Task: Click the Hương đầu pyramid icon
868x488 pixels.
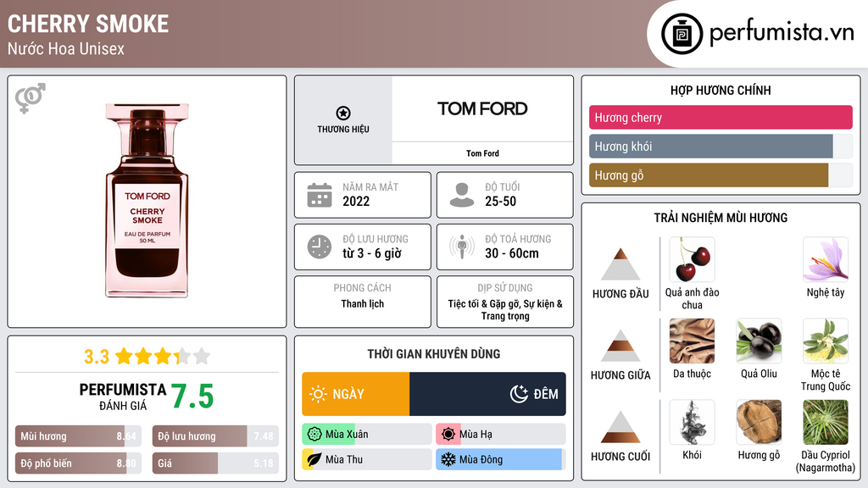Action: pyautogui.click(x=620, y=264)
